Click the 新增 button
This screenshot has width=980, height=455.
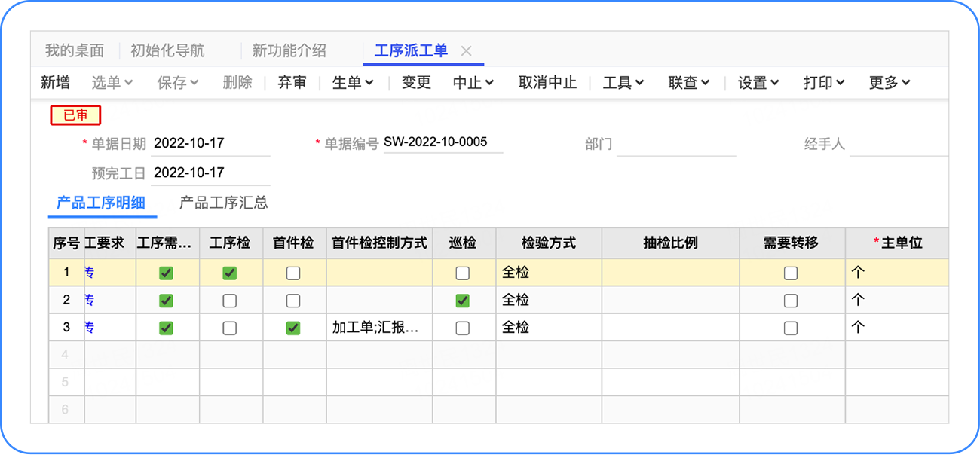point(55,83)
